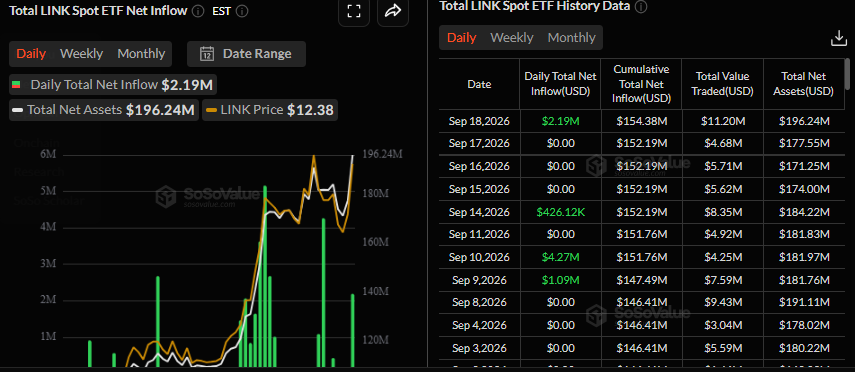Click calendar icon in Date Range button
Screen dimensions: 855x372
207,54
